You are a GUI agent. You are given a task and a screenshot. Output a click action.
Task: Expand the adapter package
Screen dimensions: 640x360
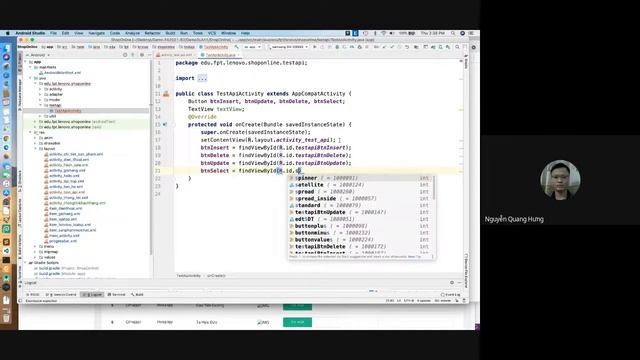pos(40,94)
